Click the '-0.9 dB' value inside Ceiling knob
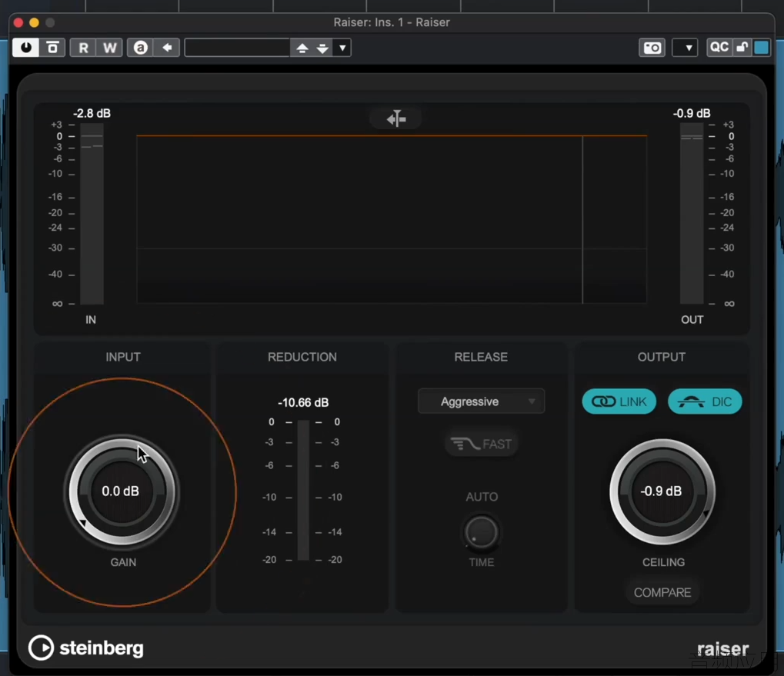The image size is (784, 676). pos(661,491)
